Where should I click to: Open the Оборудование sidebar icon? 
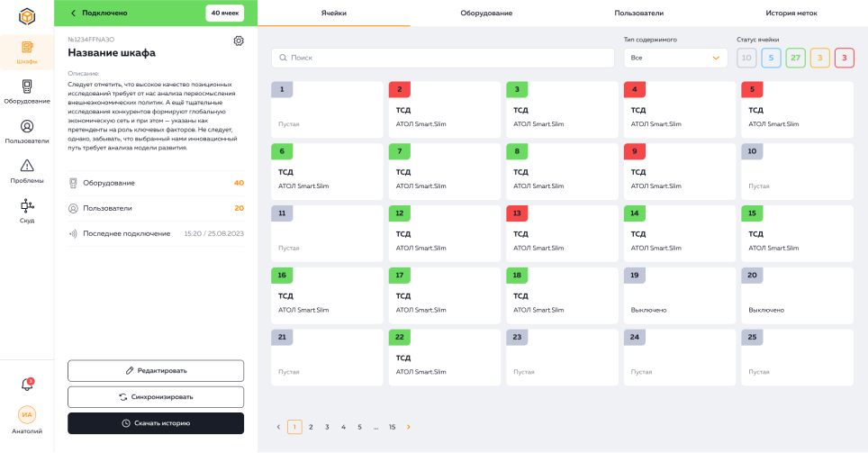click(x=27, y=92)
